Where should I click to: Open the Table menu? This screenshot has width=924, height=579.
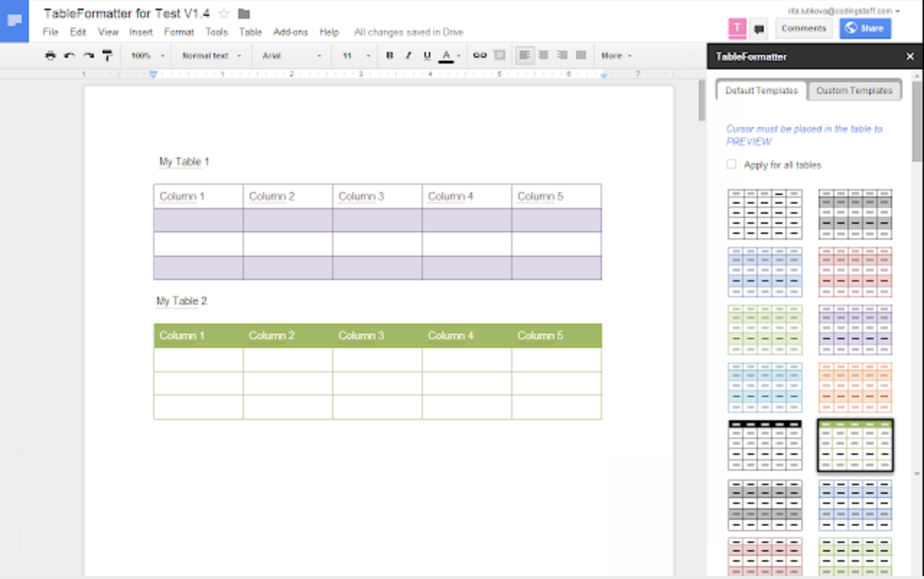pos(250,32)
